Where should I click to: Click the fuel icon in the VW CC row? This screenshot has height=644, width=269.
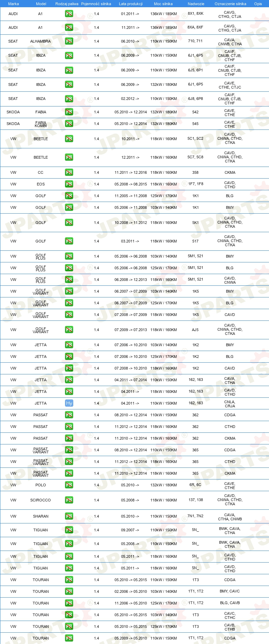69,172
